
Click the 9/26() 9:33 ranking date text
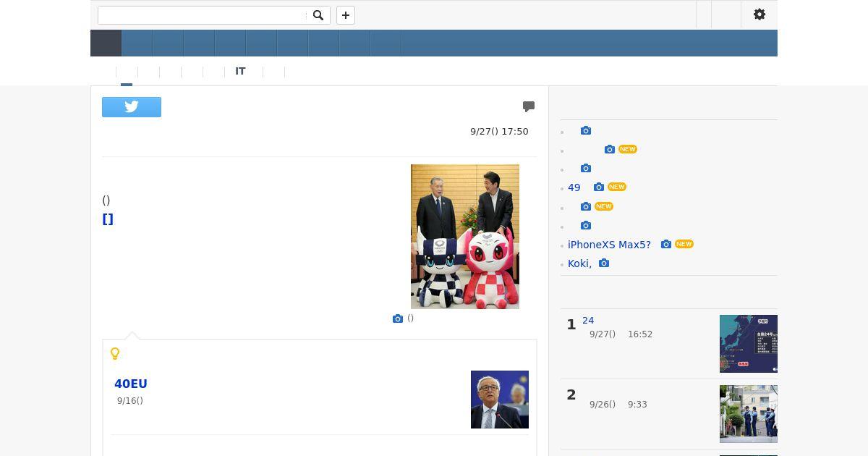618,405
